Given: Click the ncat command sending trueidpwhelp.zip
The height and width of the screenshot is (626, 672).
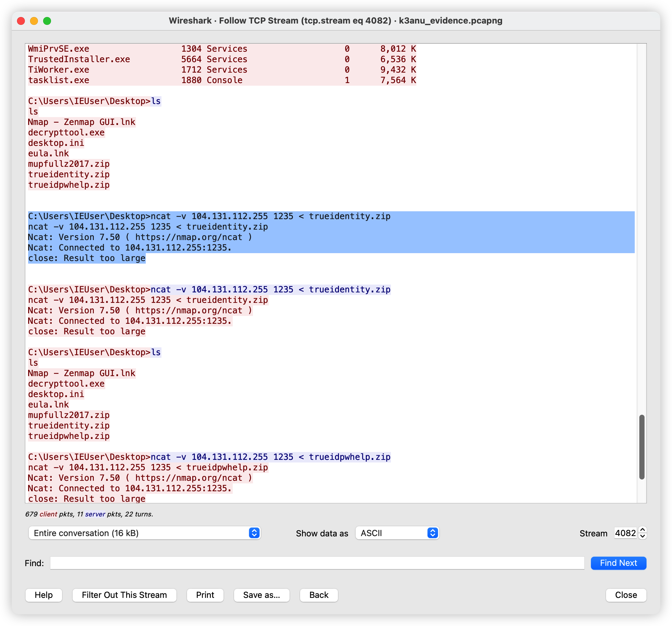Looking at the screenshot, I should pos(270,457).
